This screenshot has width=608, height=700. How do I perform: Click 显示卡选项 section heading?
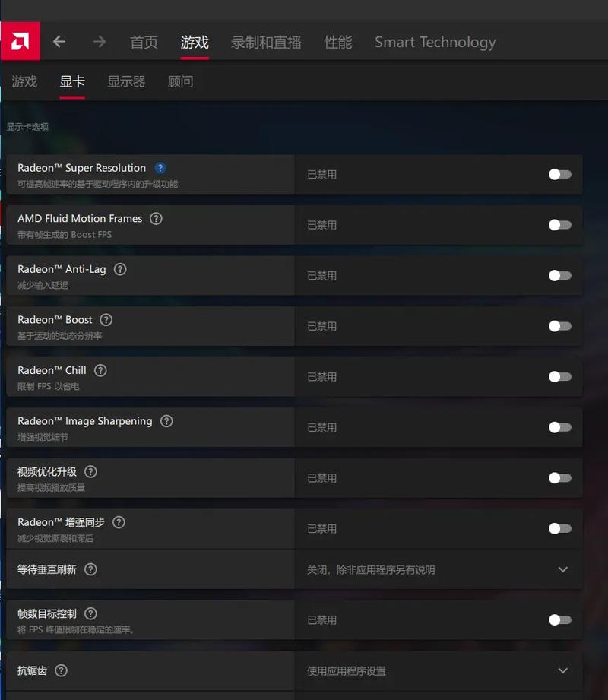tap(27, 127)
